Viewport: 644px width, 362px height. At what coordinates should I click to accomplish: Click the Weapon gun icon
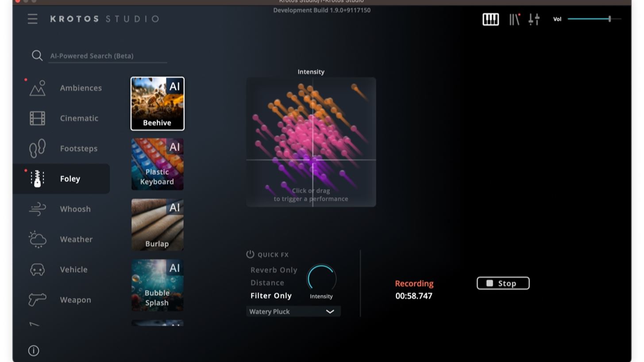click(x=38, y=300)
